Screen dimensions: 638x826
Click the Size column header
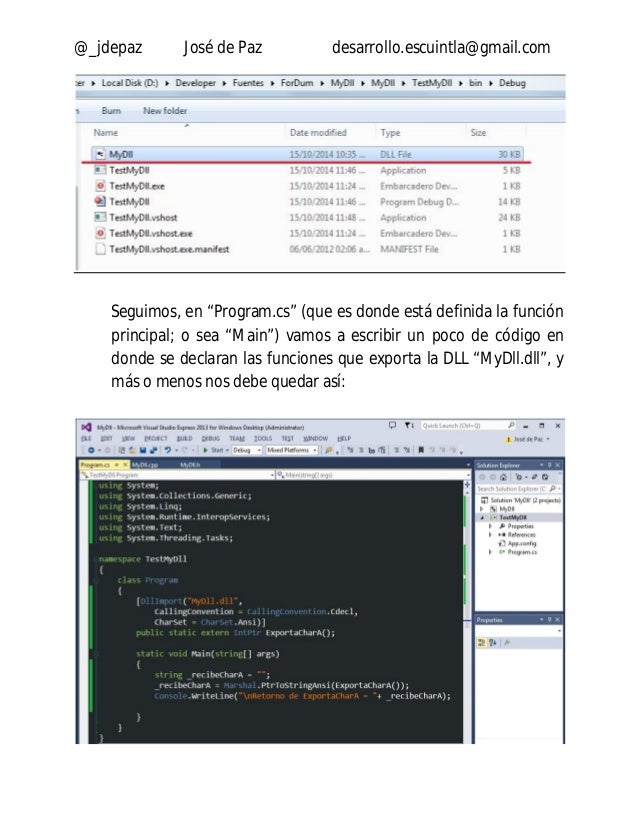click(x=478, y=133)
